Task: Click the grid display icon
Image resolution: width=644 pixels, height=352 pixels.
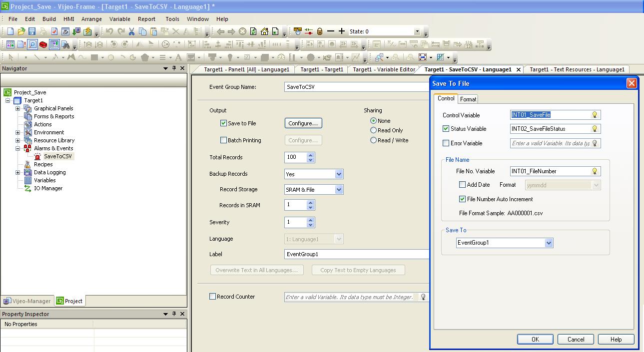Action: pos(441,57)
